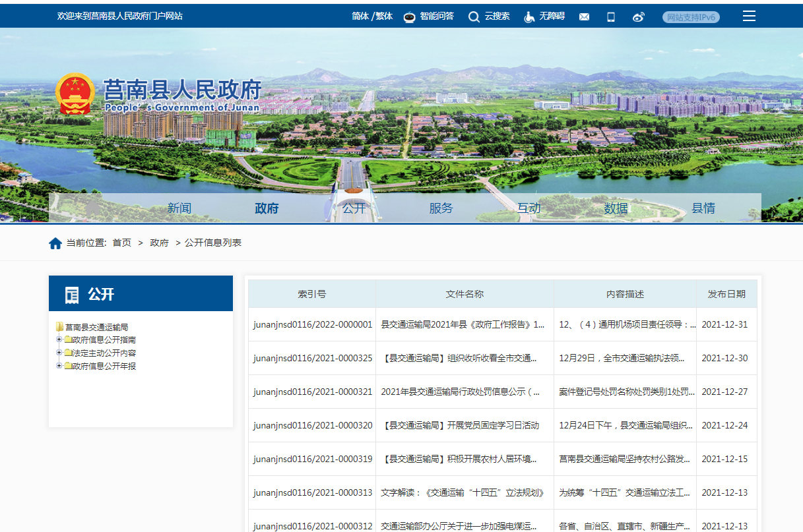Expand the 法定主动公开内容 tree node
Viewport: 803px width, 532px height.
59,353
